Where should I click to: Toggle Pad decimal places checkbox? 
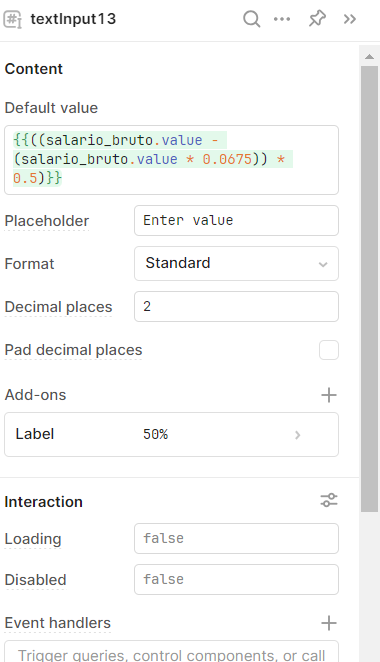tap(329, 350)
